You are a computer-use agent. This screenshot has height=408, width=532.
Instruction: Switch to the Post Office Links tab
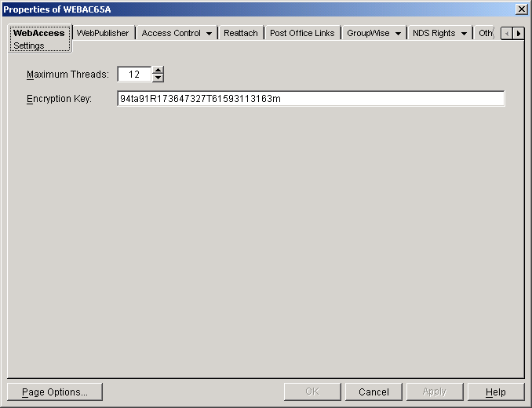(x=302, y=33)
